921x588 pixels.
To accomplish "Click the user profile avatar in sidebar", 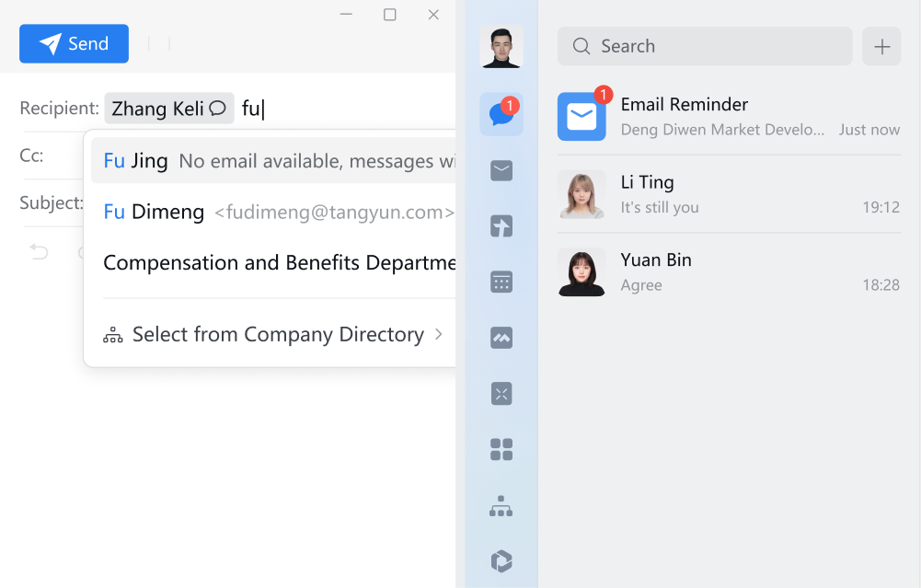I will 501,47.
